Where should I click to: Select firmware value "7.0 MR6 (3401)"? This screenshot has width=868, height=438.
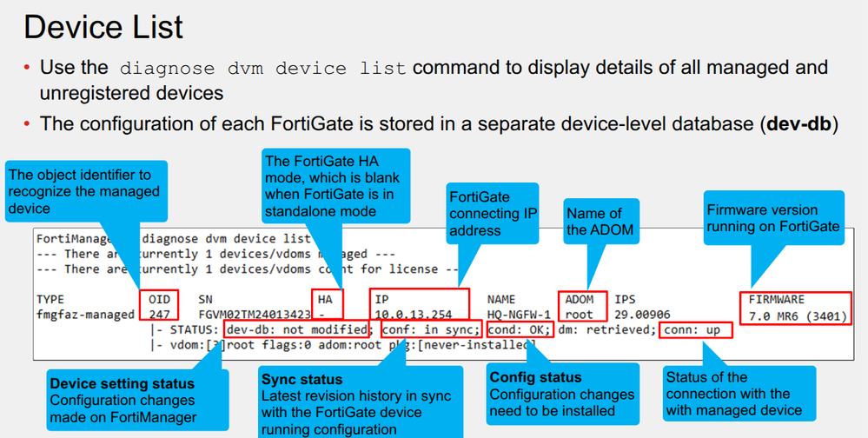tap(798, 316)
